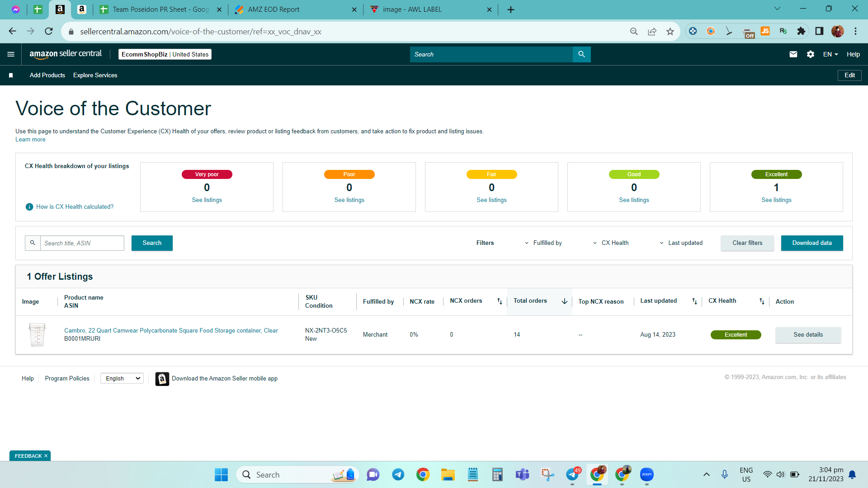Open the mail messages icon
This screenshot has width=868, height=488.
pos(793,54)
